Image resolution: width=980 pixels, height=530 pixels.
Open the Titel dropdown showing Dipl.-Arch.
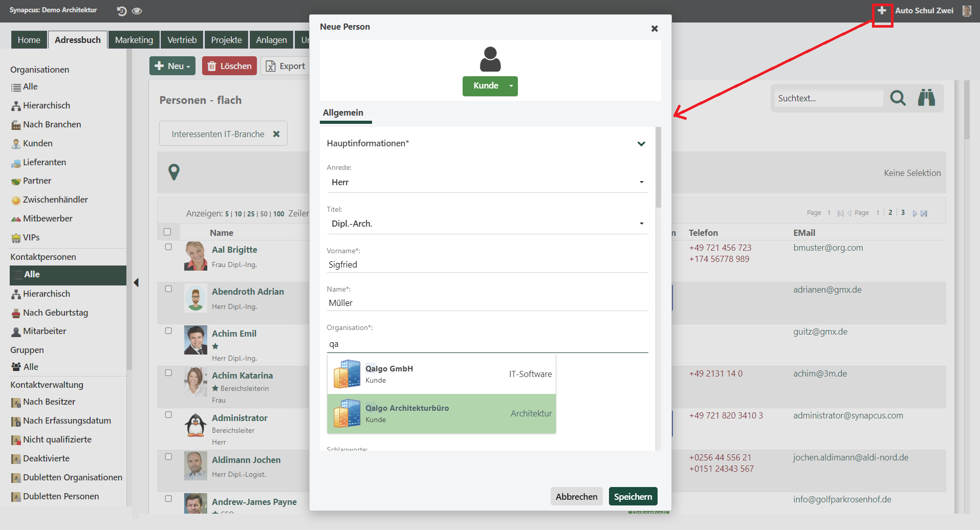(487, 224)
